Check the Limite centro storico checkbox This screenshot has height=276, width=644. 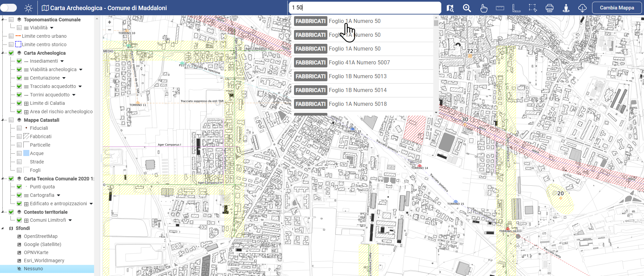[11, 44]
